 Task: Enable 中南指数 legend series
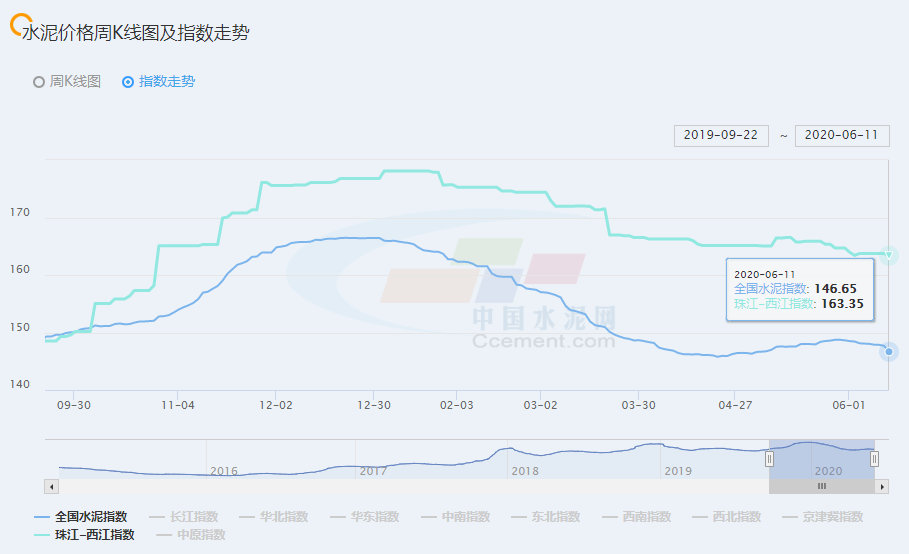(x=456, y=517)
